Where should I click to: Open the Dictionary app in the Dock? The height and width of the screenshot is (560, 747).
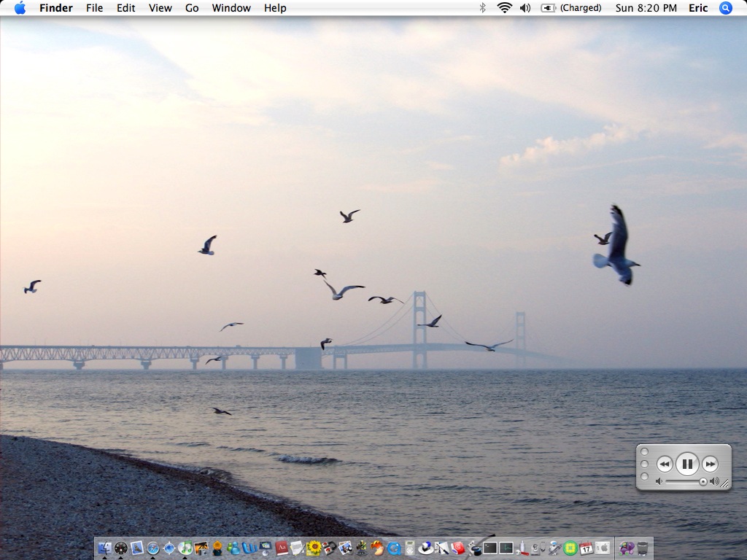coord(282,548)
